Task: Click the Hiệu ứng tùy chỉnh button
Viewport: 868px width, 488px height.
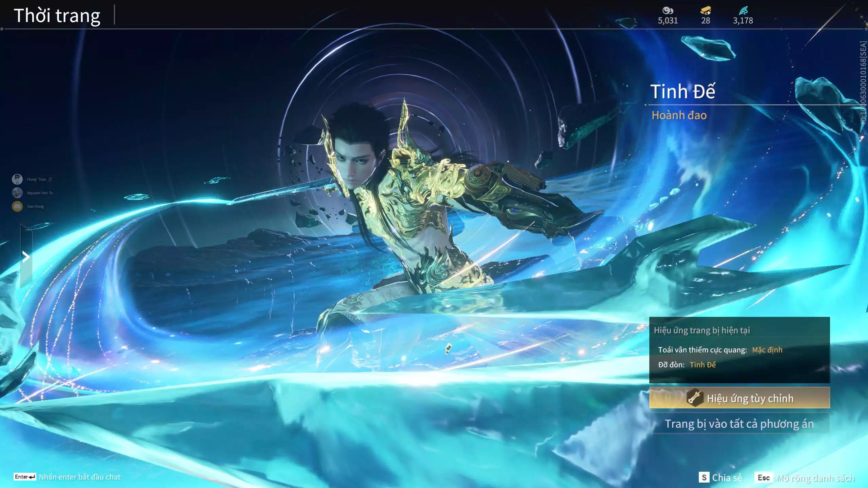Action: [x=739, y=398]
